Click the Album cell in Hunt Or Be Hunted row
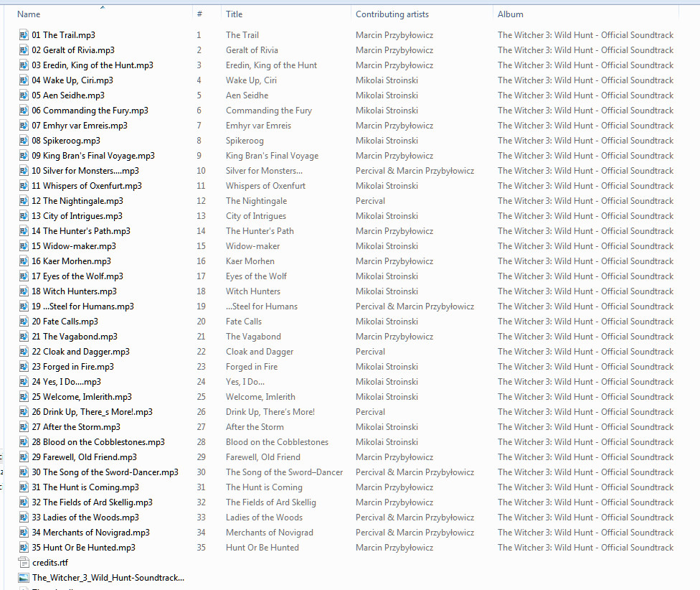Image resolution: width=700 pixels, height=590 pixels. click(585, 548)
